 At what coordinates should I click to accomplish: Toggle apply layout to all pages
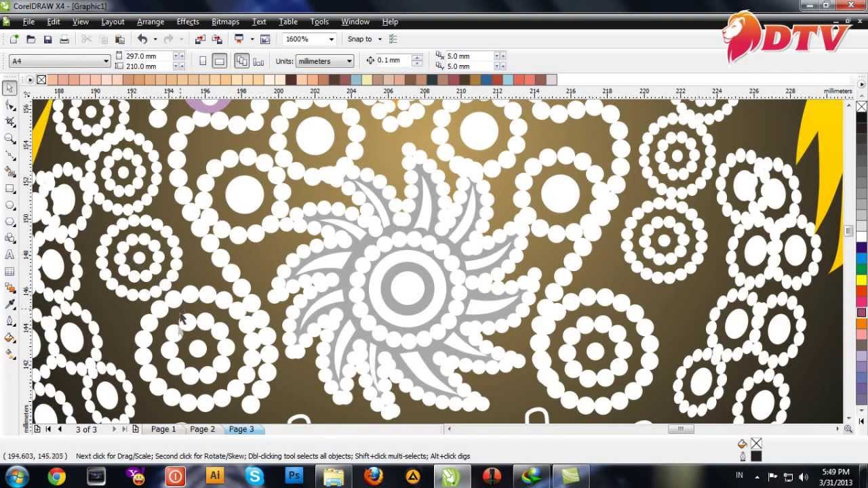[241, 61]
